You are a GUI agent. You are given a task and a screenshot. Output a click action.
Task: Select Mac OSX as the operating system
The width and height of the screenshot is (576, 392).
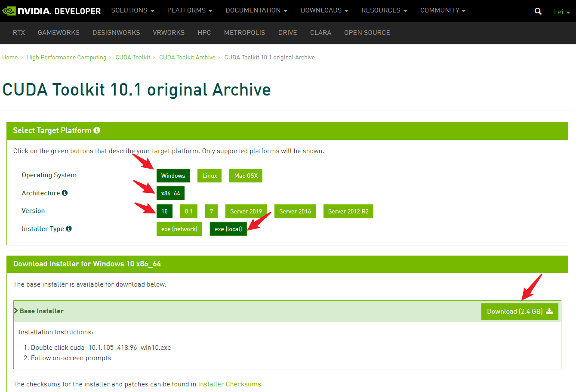click(245, 176)
